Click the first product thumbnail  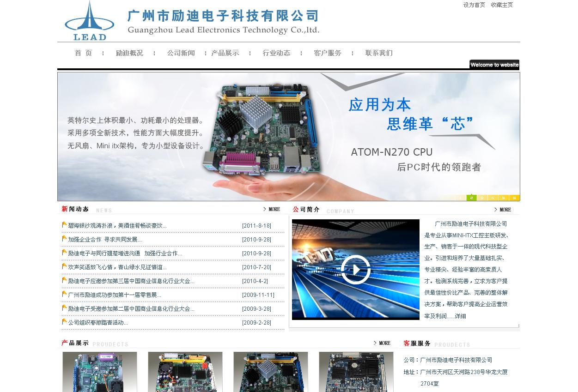point(100,372)
